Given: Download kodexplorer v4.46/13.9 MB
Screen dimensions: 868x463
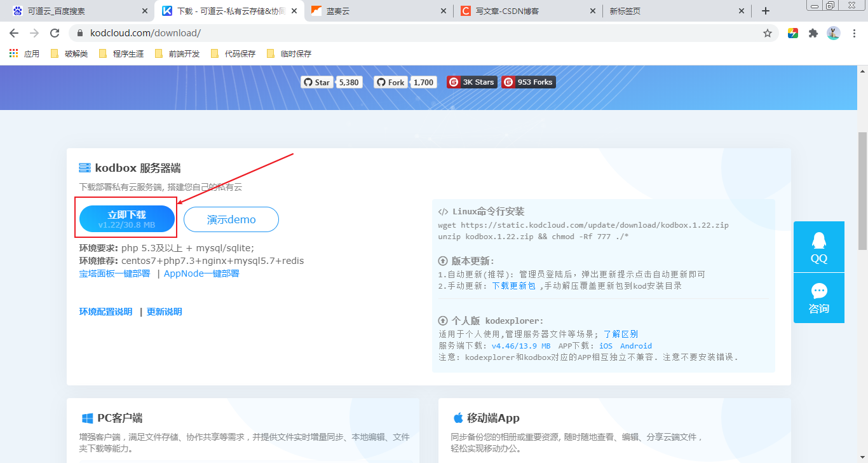Looking at the screenshot, I should tap(520, 346).
